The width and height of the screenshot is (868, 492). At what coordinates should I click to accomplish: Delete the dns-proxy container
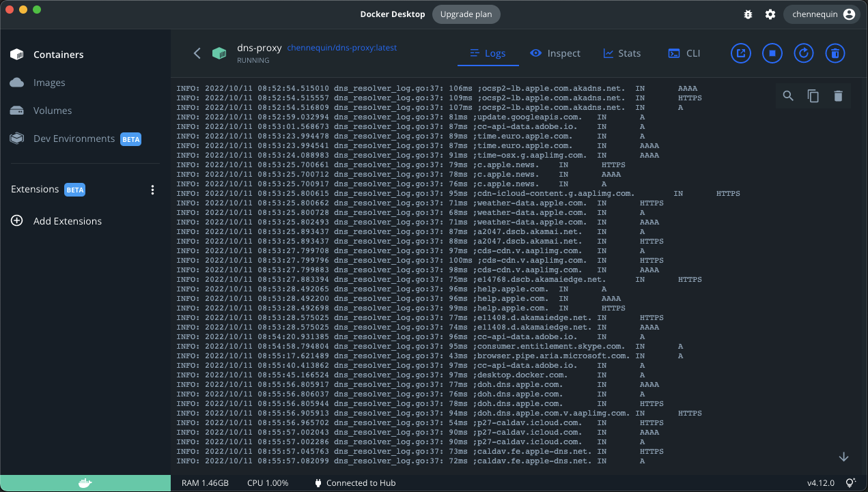pos(835,53)
